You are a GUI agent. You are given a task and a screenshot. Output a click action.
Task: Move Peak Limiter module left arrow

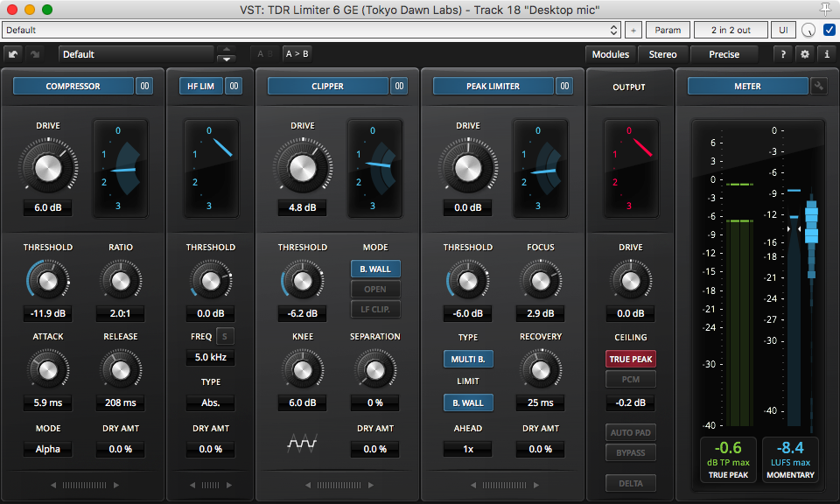(x=473, y=486)
